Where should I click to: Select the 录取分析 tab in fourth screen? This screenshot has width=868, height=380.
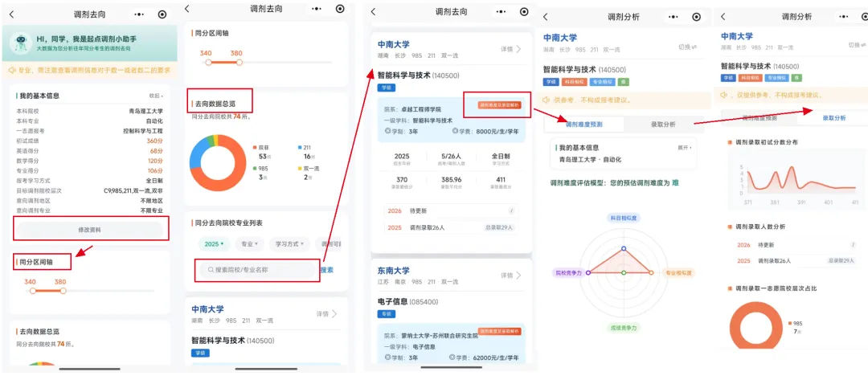[662, 124]
